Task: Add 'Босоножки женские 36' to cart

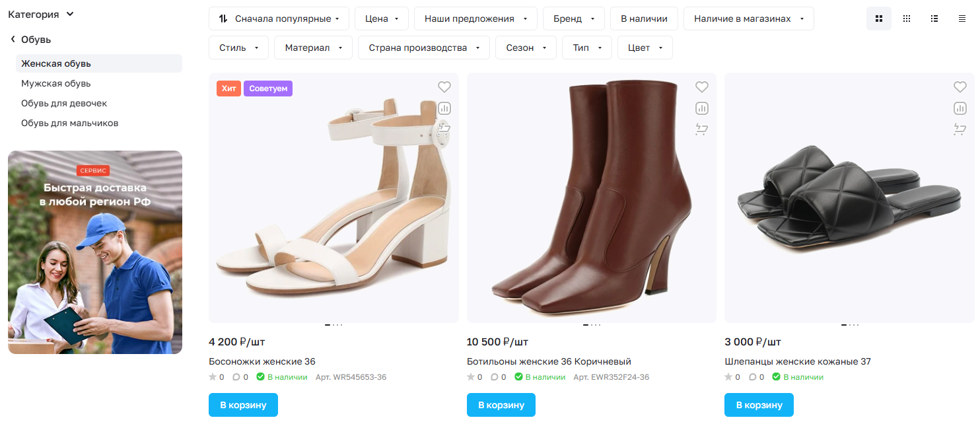Action: pos(243,405)
